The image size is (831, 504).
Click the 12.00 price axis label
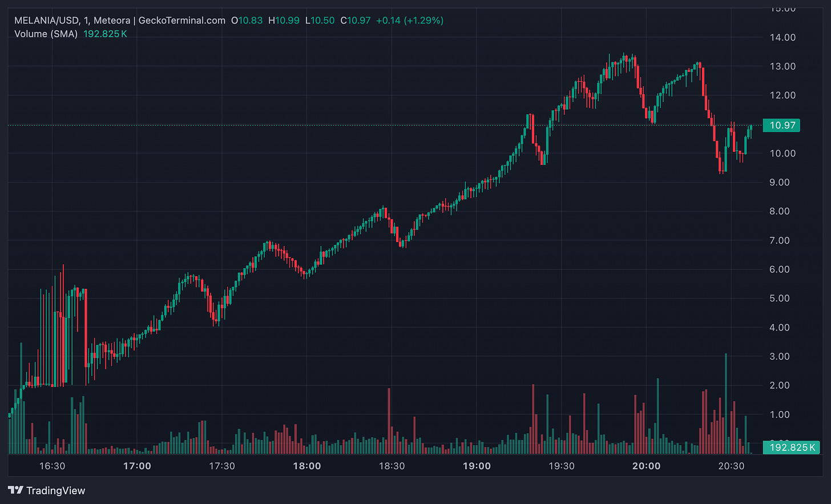coord(782,95)
